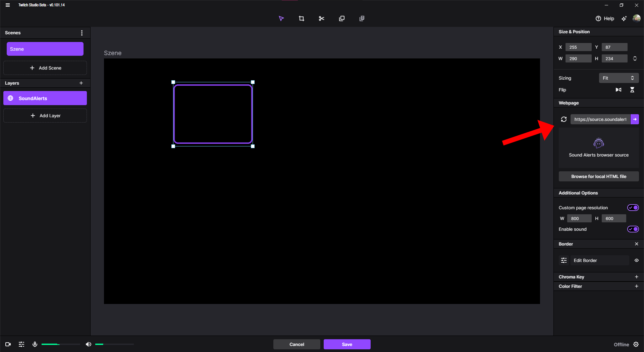Open the user profile avatar
The width and height of the screenshot is (644, 352).
click(x=636, y=18)
